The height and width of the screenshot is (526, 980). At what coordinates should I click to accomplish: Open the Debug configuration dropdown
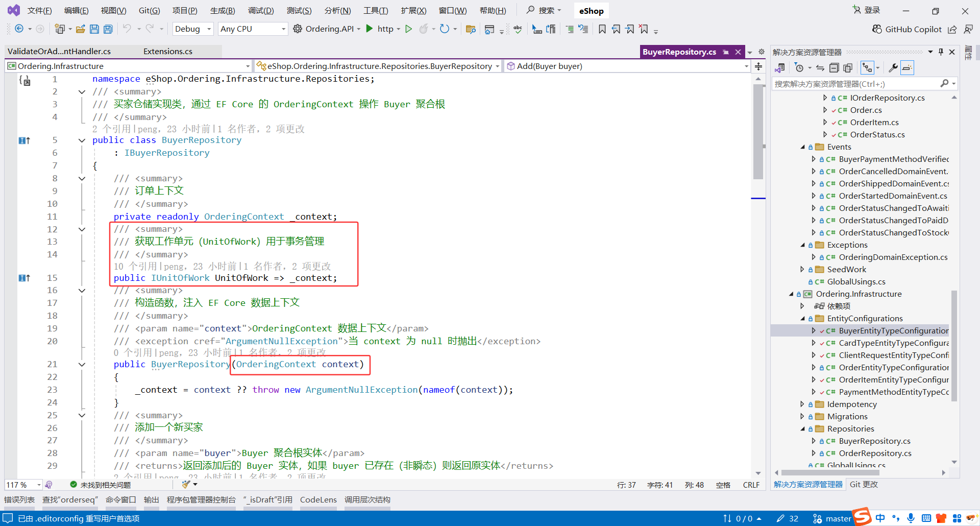pyautogui.click(x=192, y=29)
